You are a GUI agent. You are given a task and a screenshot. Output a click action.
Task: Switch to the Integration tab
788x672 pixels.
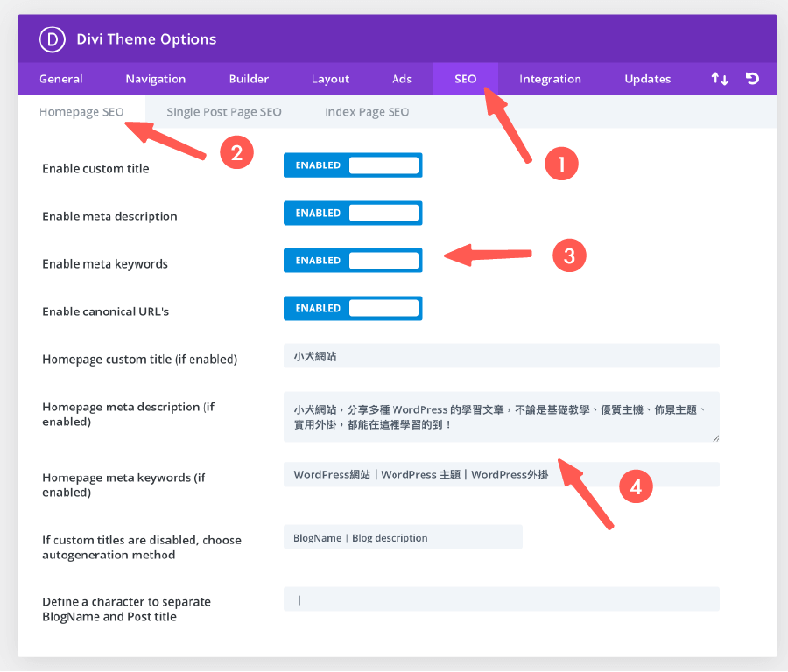click(550, 79)
